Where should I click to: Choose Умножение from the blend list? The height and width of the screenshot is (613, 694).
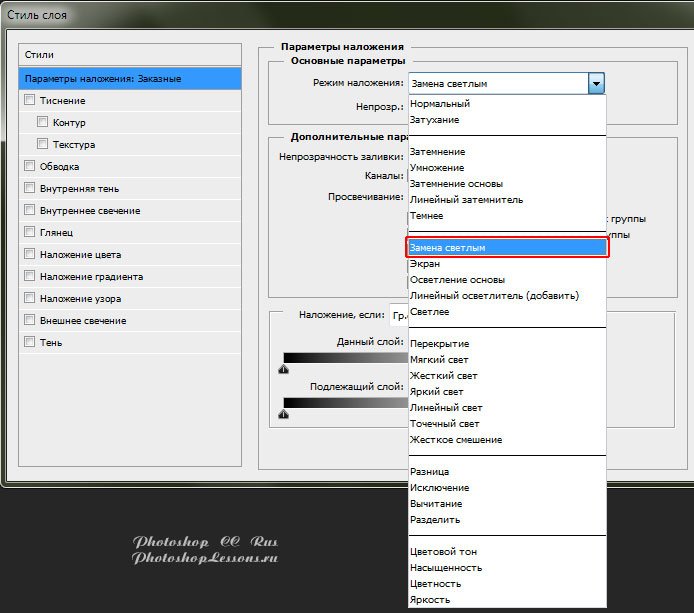(437, 168)
